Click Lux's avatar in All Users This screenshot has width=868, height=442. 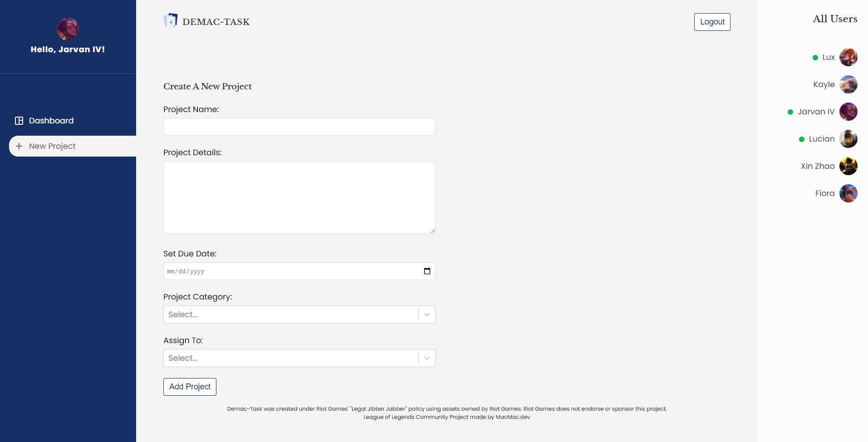848,57
